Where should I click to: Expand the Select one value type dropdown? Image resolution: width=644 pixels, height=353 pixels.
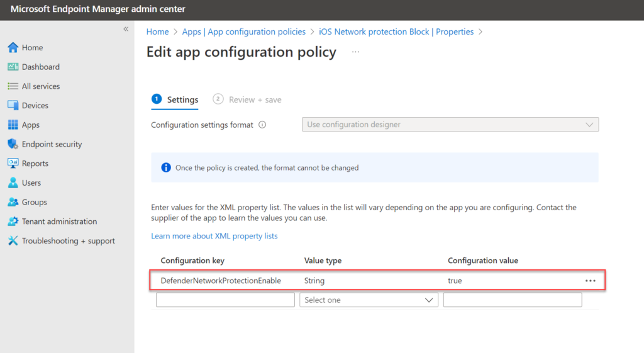(369, 300)
